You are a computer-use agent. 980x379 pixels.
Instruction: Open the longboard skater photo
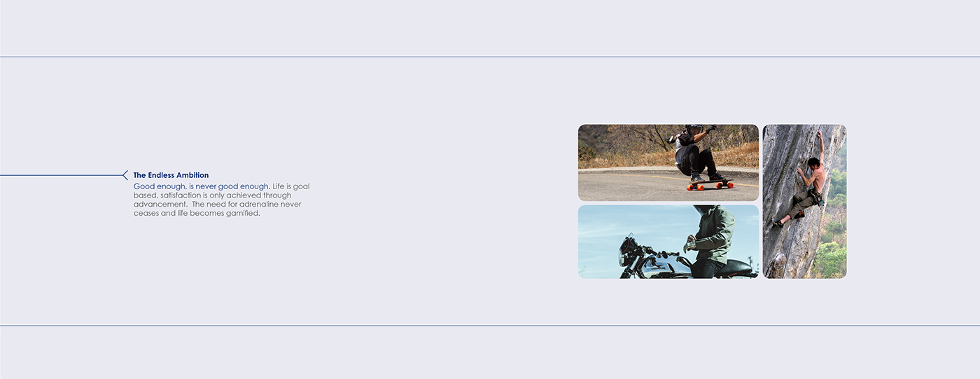pos(668,163)
